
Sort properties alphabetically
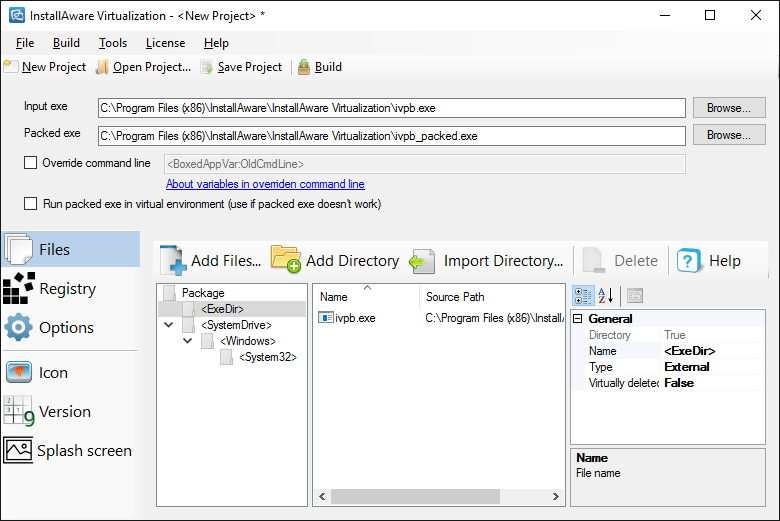(x=605, y=295)
